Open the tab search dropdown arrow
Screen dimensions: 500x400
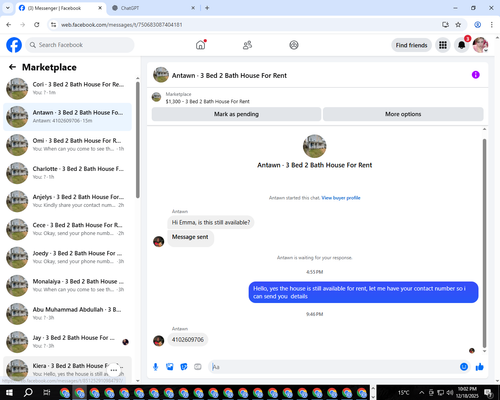[8, 8]
